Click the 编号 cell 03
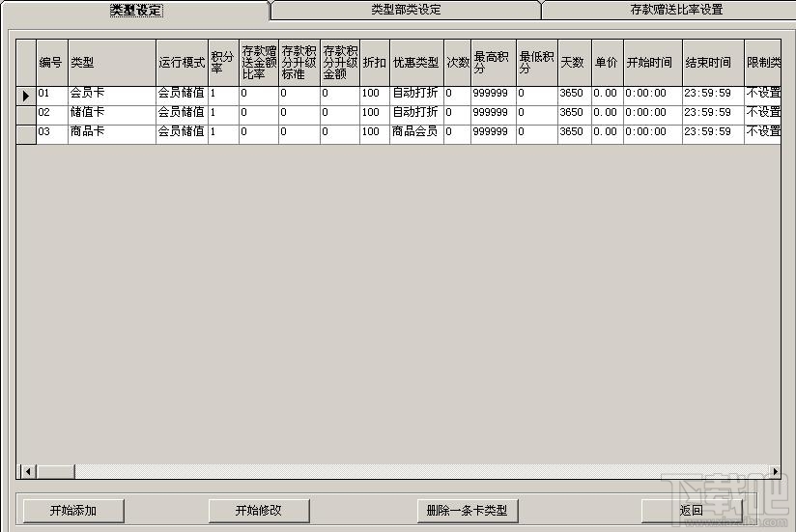 click(52, 132)
